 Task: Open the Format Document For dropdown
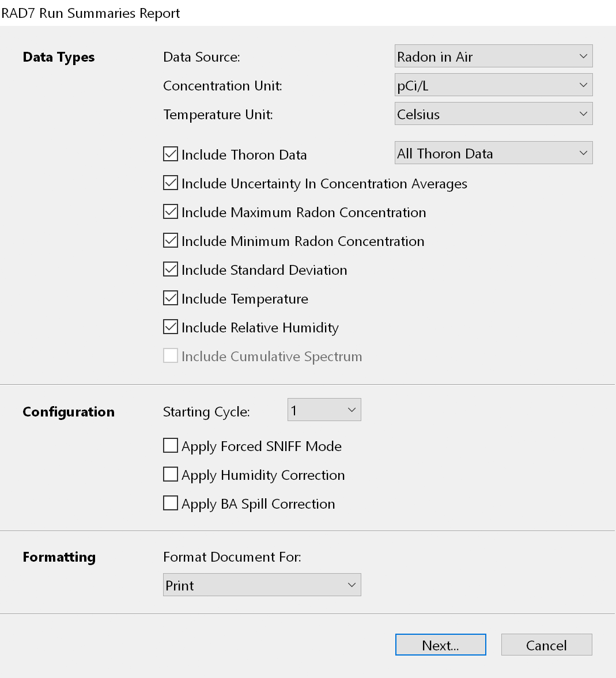262,585
